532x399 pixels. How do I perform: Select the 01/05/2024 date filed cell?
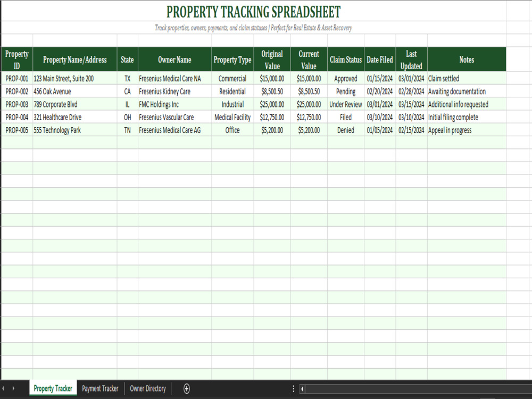pyautogui.click(x=380, y=130)
